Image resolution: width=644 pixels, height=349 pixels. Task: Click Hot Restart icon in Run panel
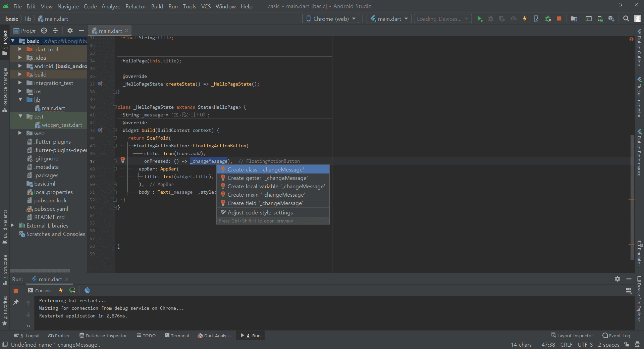72,290
